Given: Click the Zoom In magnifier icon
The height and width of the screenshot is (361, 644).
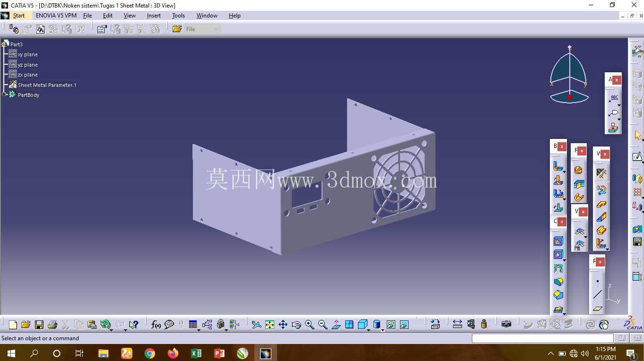Looking at the screenshot, I should click(310, 325).
